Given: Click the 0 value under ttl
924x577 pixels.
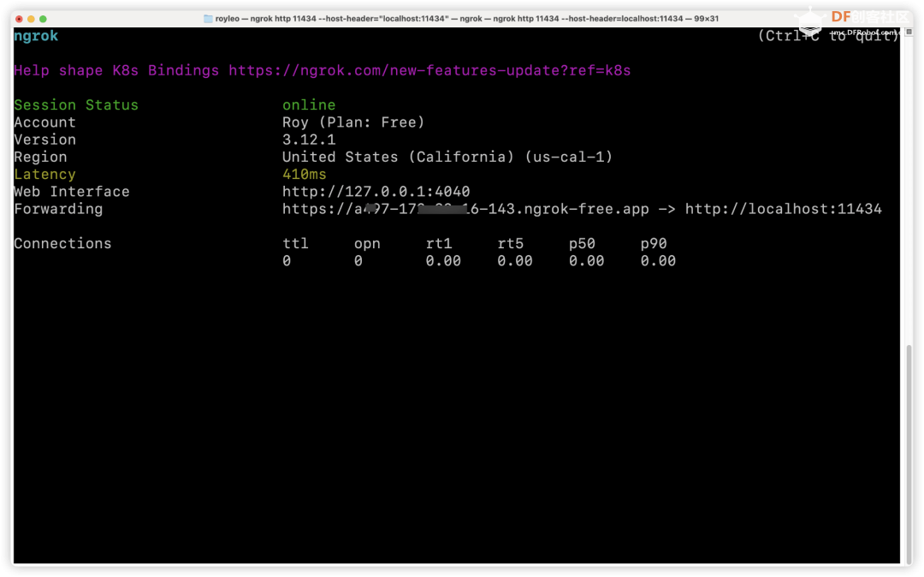Looking at the screenshot, I should point(287,261).
